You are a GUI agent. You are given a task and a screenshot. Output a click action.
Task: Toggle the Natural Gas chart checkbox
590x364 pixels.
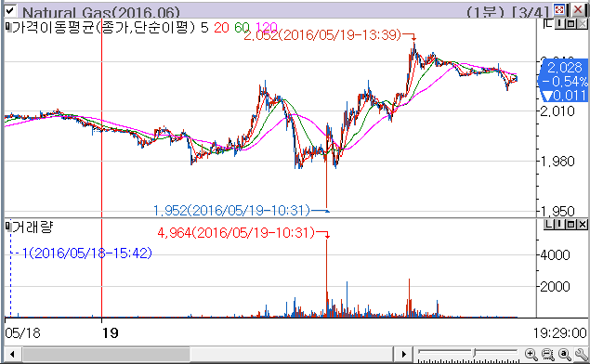[10, 10]
